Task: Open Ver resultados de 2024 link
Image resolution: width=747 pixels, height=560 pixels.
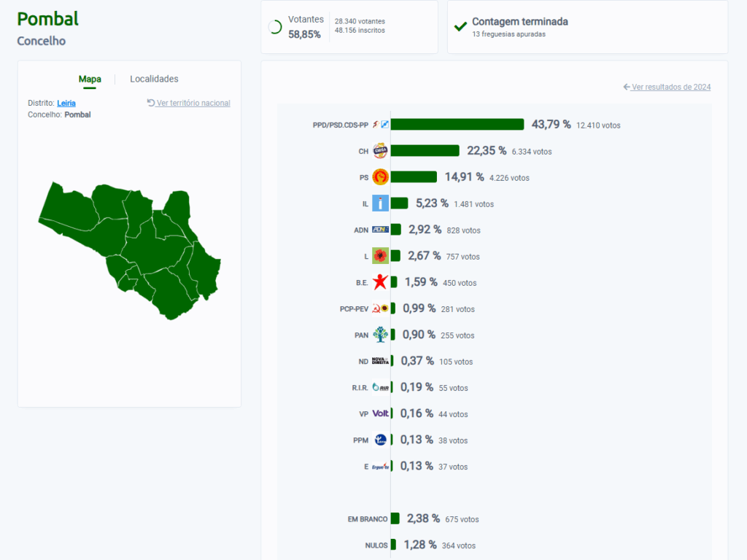Action: (667, 87)
